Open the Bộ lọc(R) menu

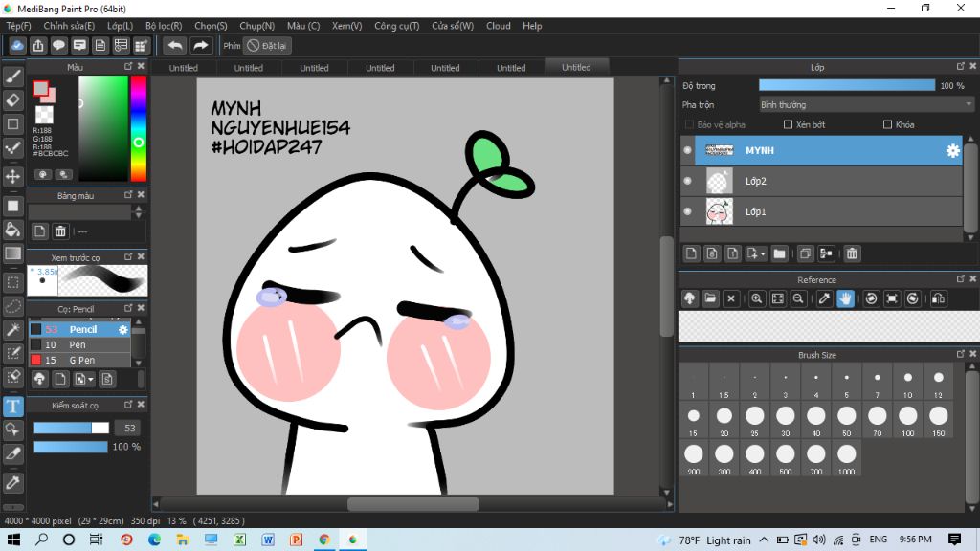pyautogui.click(x=164, y=26)
